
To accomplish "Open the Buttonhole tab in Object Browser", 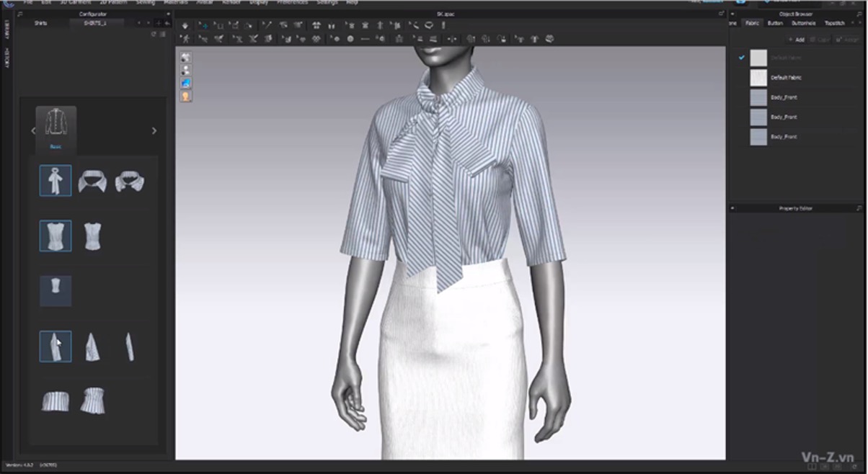I will coord(804,23).
